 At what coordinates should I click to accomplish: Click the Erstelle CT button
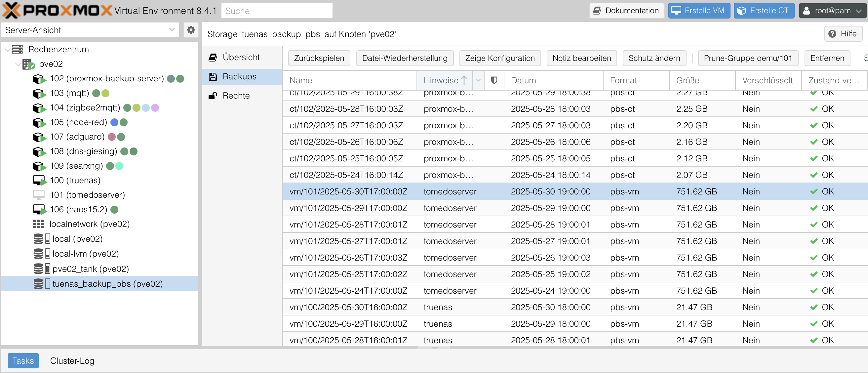(764, 11)
